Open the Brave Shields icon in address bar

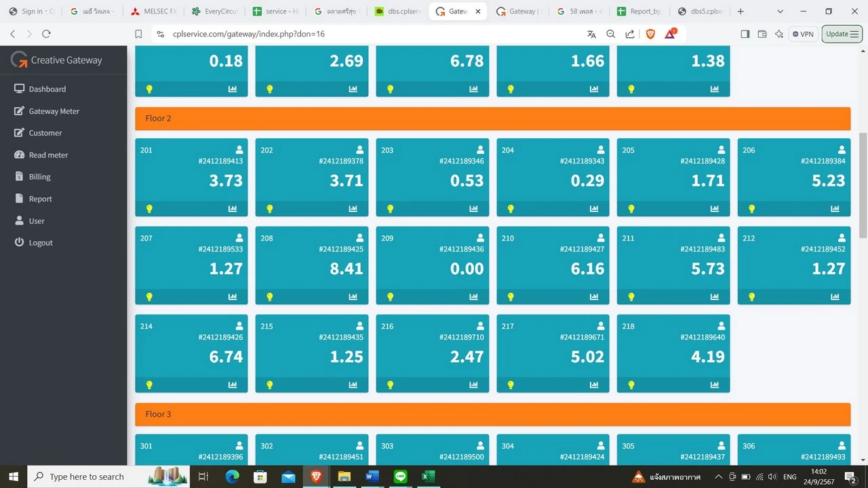pos(650,34)
